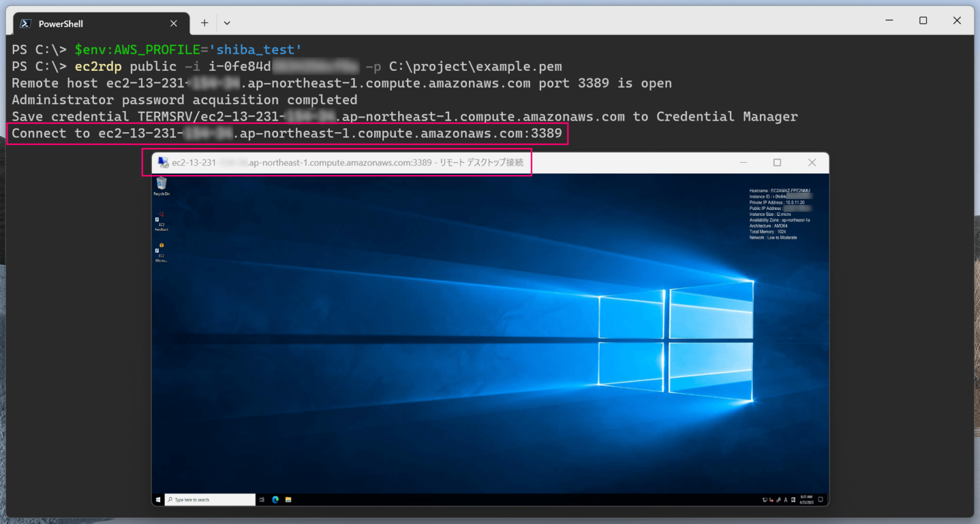Open the Action Center from the system tray
The width and height of the screenshot is (980, 524).
tap(820, 500)
